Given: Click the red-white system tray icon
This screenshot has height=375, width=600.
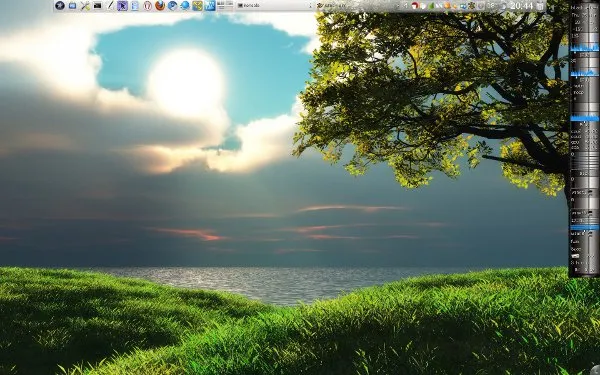Looking at the screenshot, I should (415, 5).
